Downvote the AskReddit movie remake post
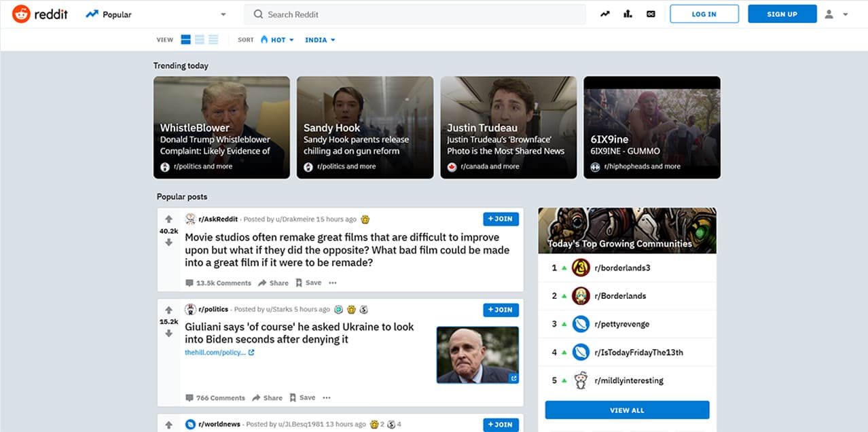868x432 pixels. (169, 242)
